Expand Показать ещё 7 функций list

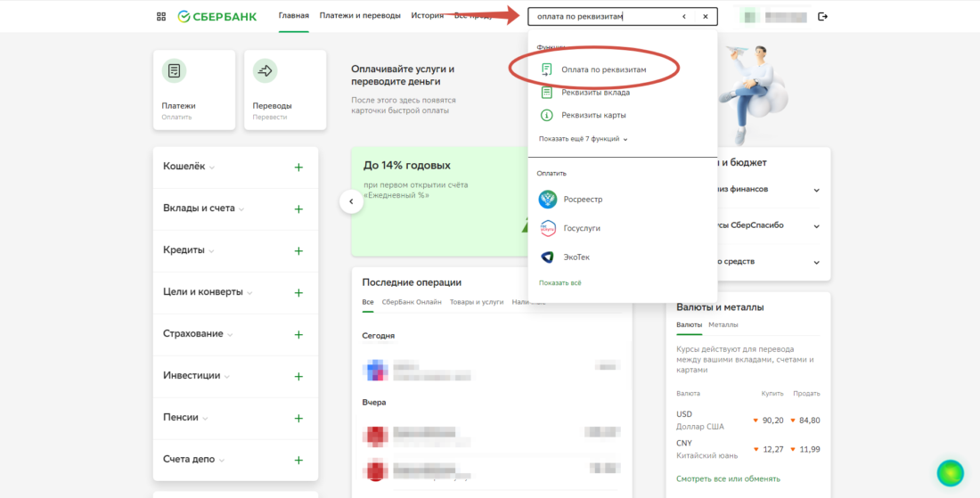(x=584, y=139)
